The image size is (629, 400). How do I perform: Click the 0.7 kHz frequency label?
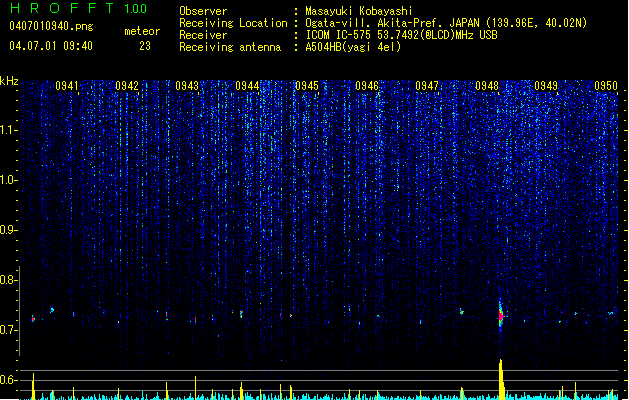(9, 330)
